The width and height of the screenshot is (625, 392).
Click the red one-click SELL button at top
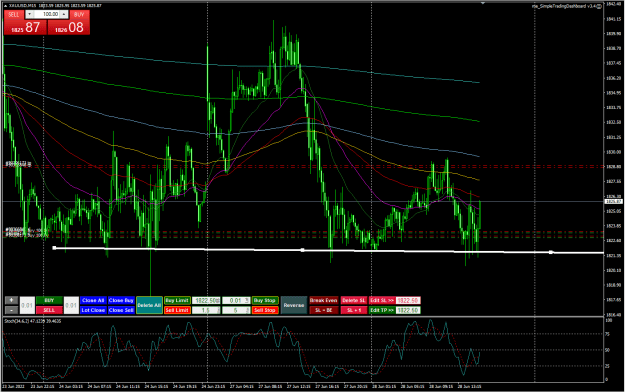tap(14, 14)
